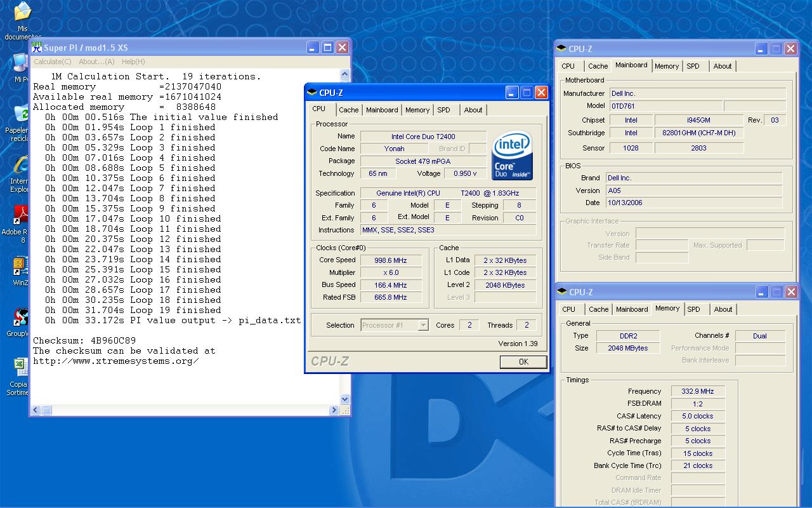Click the Bank Cycle Time 21 clocks value
Viewport: 812px width, 508px height.
[698, 465]
